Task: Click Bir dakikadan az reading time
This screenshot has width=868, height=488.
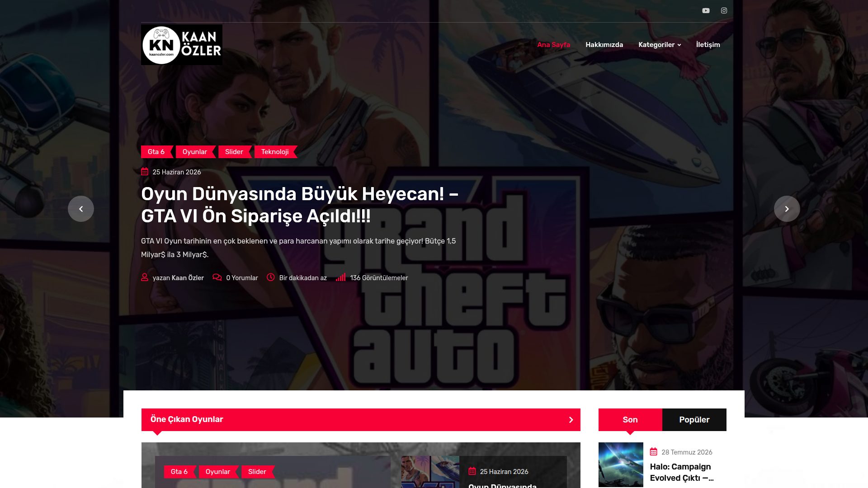Action: [303, 278]
